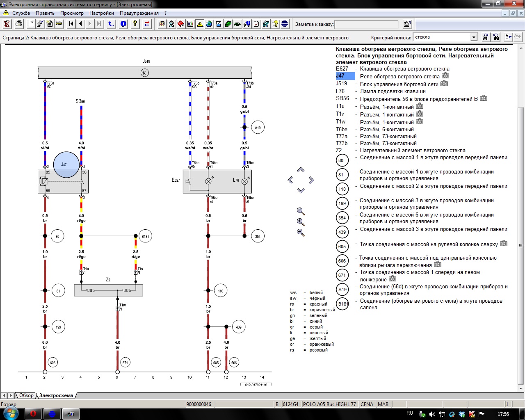The image size is (525, 420).
Task: Open the Просмотр menu
Action: click(72, 13)
